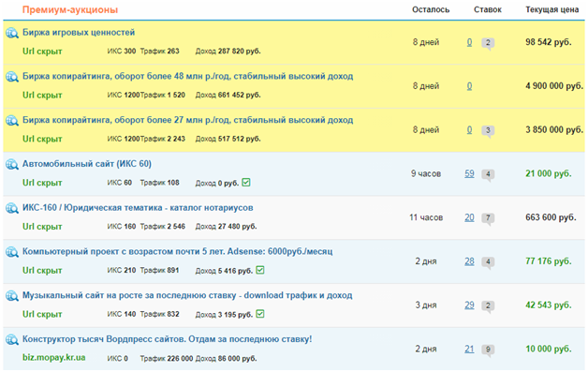Click the icon beside the 48 млн copywriting exchange

pos(12,77)
